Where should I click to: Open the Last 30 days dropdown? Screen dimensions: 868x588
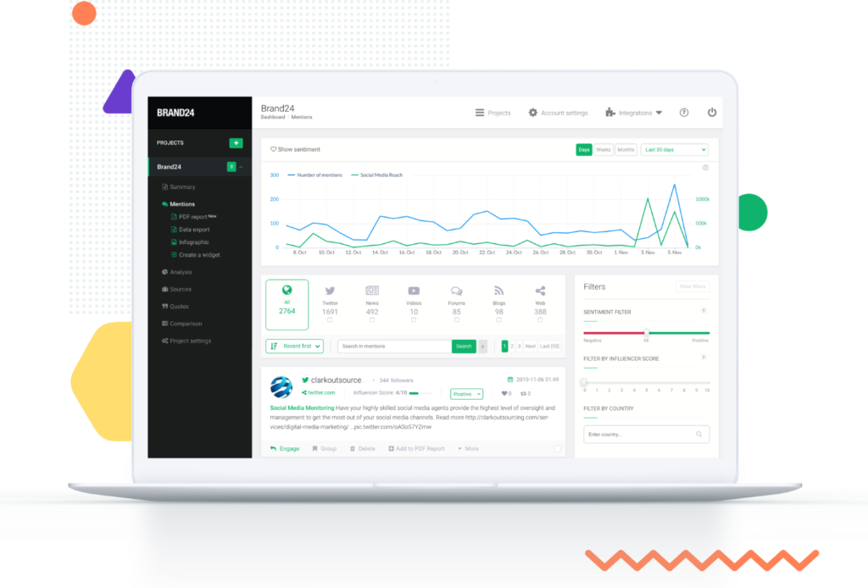(x=674, y=150)
